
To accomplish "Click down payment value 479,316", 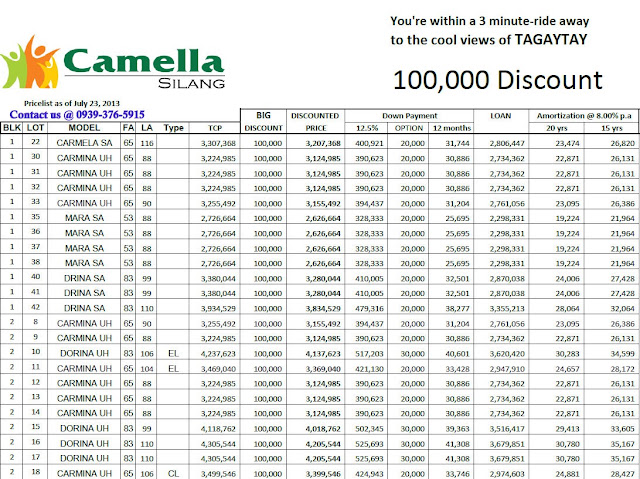I will 369,308.
